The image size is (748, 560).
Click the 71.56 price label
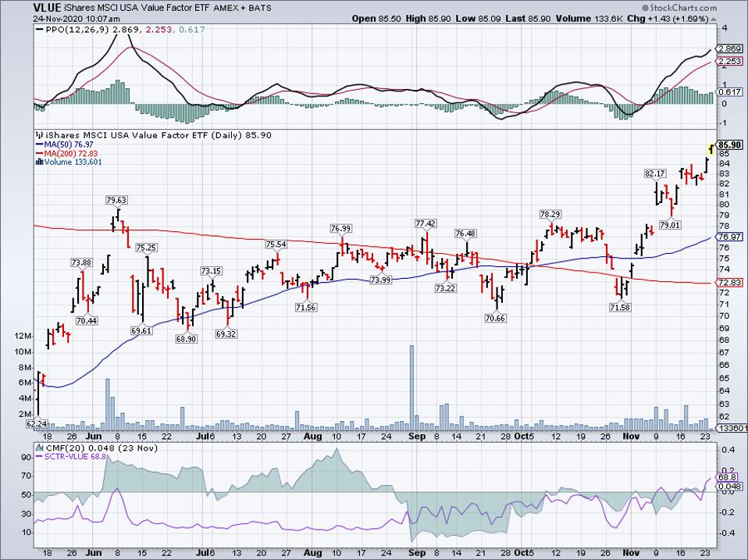point(306,307)
